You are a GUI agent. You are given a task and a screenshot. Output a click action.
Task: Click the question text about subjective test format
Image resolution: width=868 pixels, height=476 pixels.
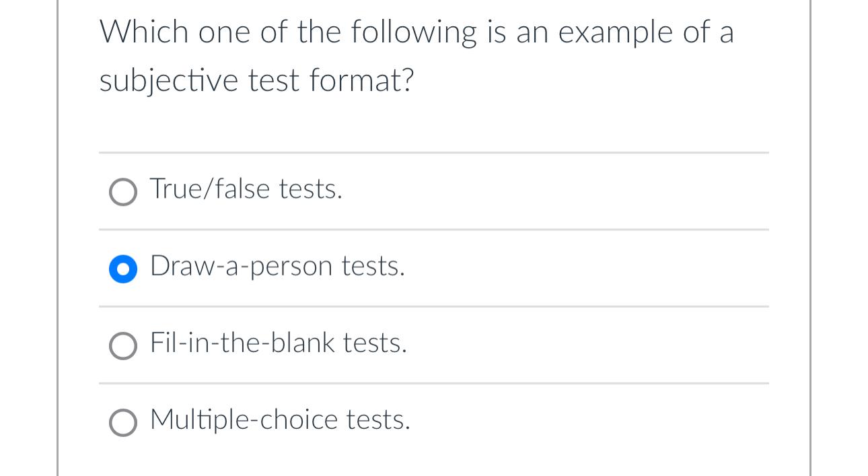[417, 55]
